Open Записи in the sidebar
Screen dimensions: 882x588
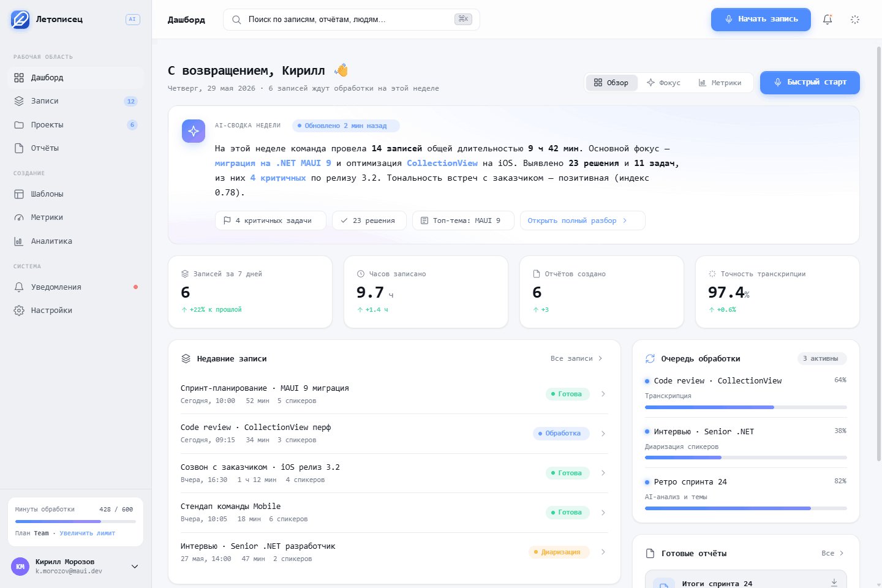point(76,101)
